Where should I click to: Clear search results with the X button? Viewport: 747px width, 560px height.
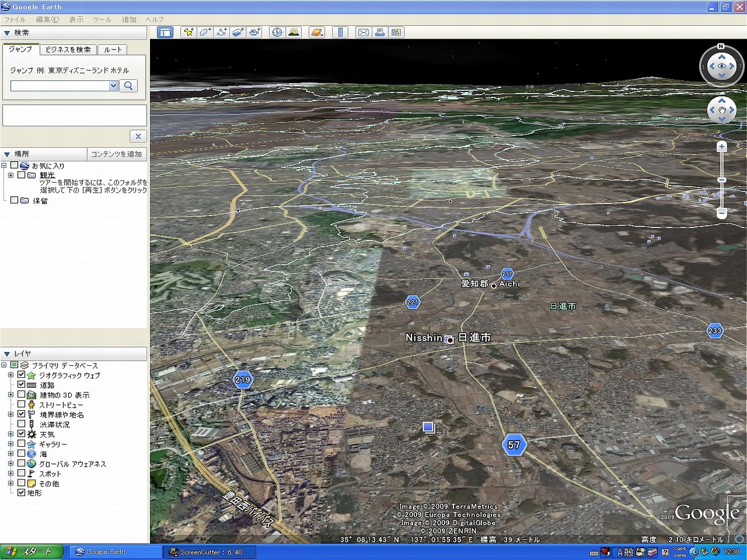coord(138,136)
